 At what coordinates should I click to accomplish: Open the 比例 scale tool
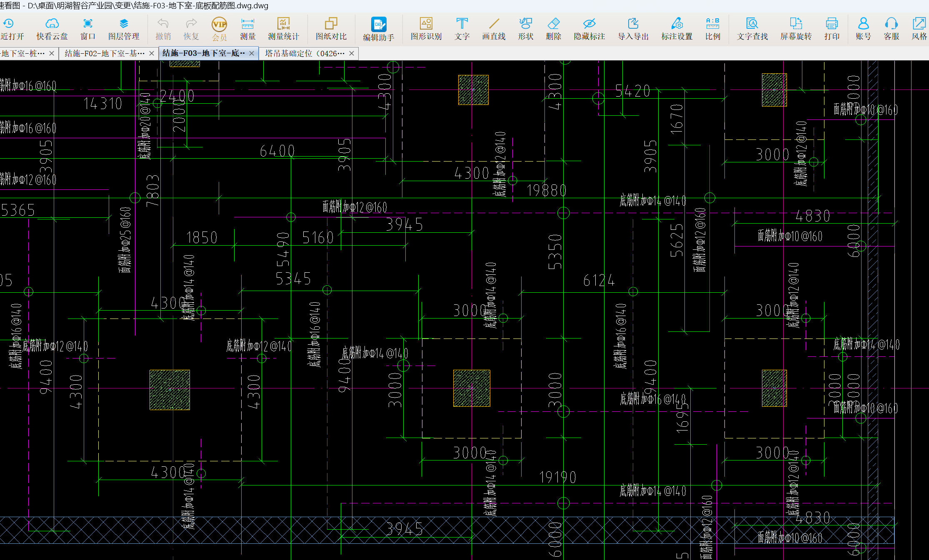(x=713, y=29)
